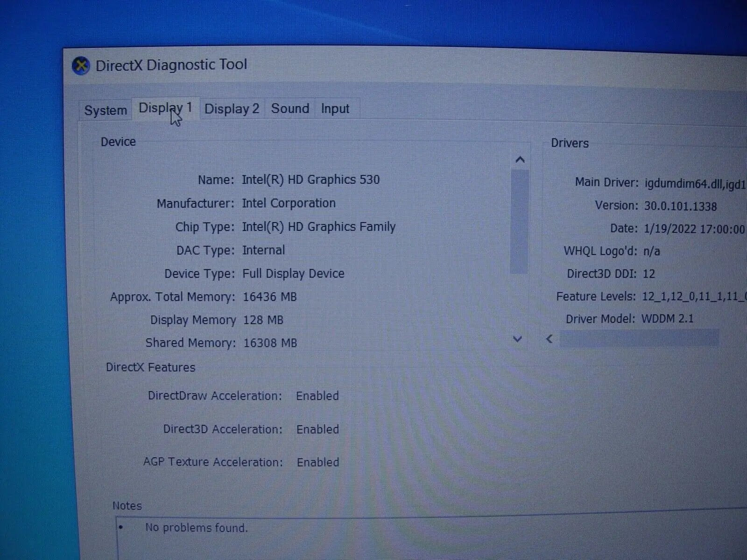Screen dimensions: 747x560
Task: Click the Device list scroll-up arrow
Action: (x=520, y=160)
